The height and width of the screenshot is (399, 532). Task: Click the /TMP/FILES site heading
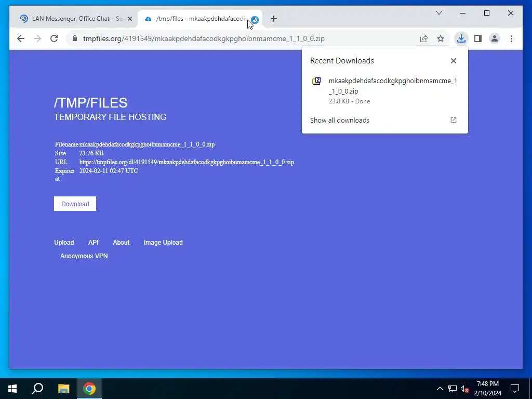point(91,103)
